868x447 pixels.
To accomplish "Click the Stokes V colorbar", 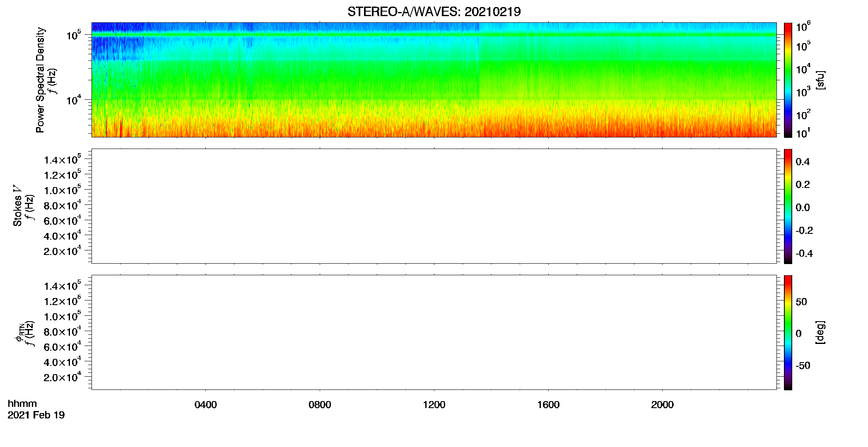I will 788,206.
